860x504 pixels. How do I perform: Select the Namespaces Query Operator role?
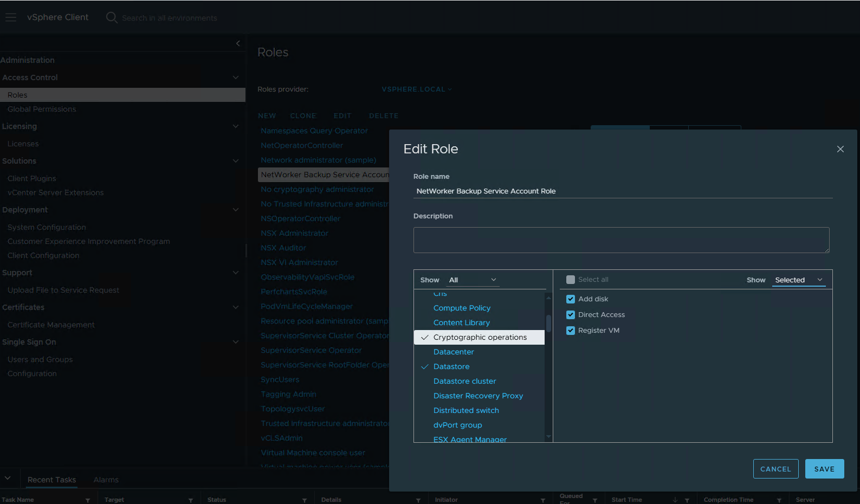[x=314, y=131]
